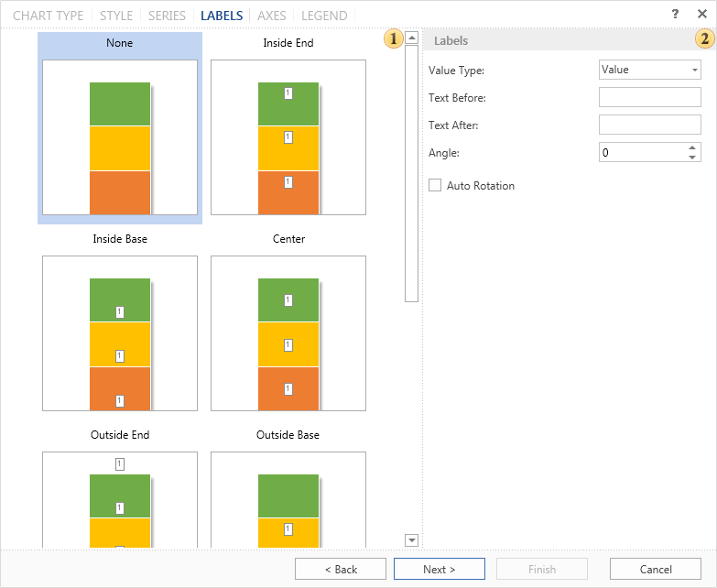
Task: Open the Series tab
Action: point(166,16)
